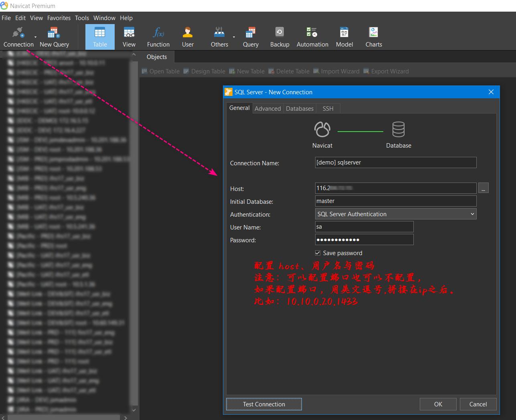Open the Automation tool
Screen dimensions: 516x420
[312, 37]
